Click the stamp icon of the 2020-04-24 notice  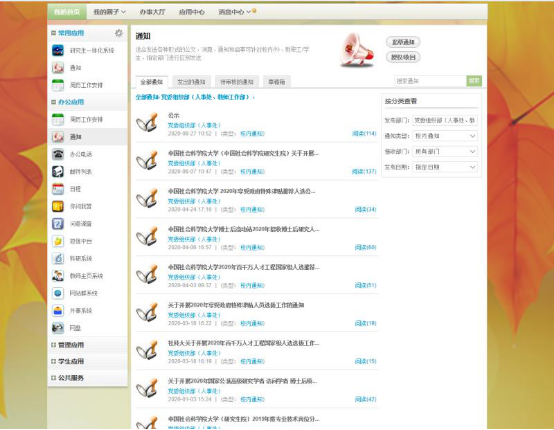147,198
